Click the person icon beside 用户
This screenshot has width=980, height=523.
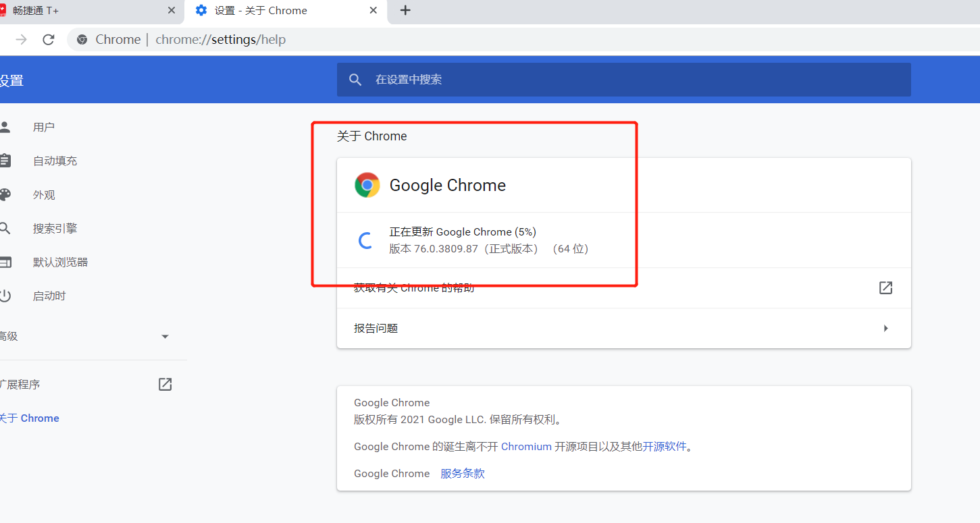coord(5,127)
